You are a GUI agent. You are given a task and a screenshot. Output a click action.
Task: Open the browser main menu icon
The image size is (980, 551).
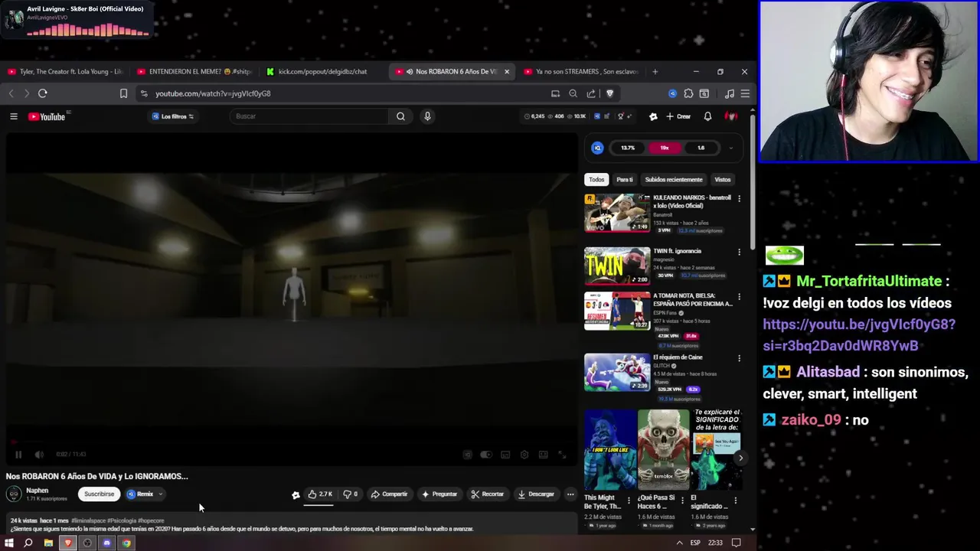[x=745, y=93]
